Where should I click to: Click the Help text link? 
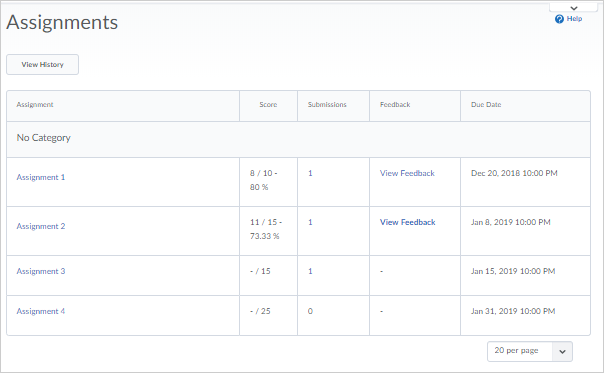pyautogui.click(x=574, y=19)
